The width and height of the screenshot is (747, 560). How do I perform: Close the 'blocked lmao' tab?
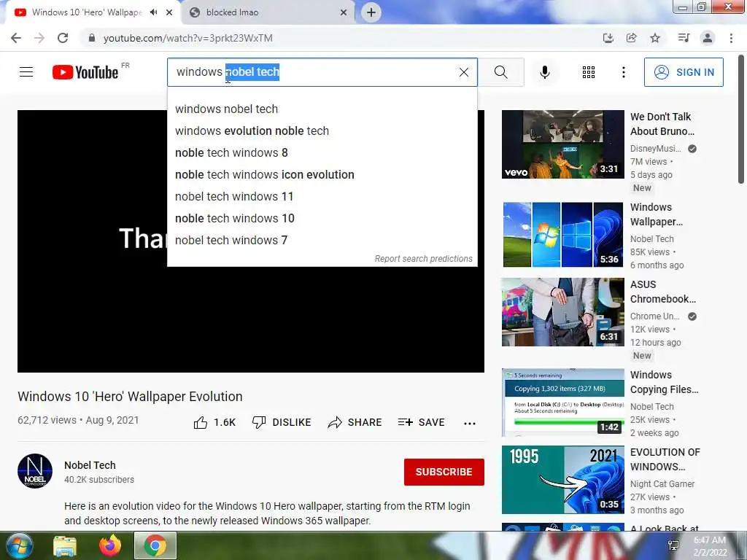[x=344, y=12]
